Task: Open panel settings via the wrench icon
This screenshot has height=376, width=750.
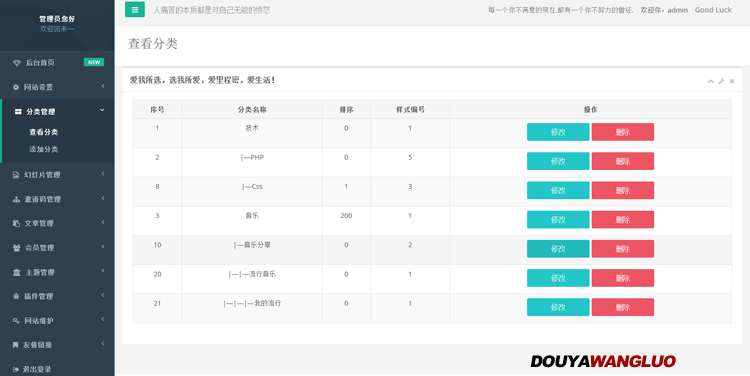Action: (721, 81)
